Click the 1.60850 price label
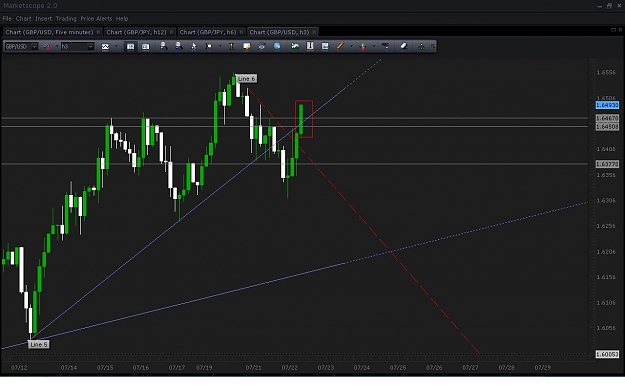The image size is (625, 391). pyautogui.click(x=607, y=354)
